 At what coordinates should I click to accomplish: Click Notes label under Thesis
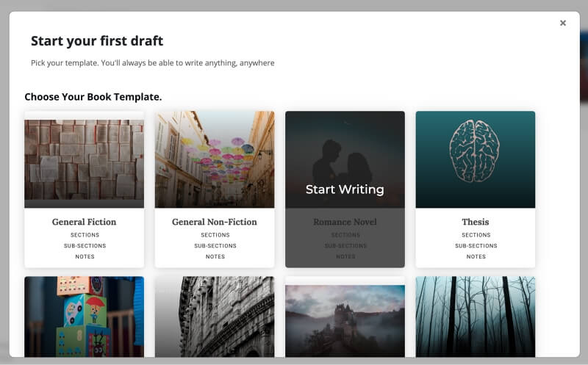click(476, 257)
